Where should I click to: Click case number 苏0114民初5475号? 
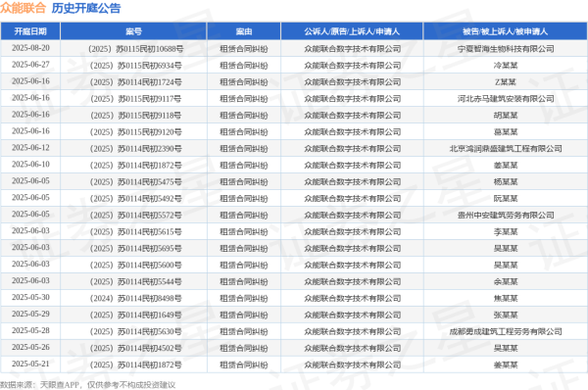tap(136, 182)
